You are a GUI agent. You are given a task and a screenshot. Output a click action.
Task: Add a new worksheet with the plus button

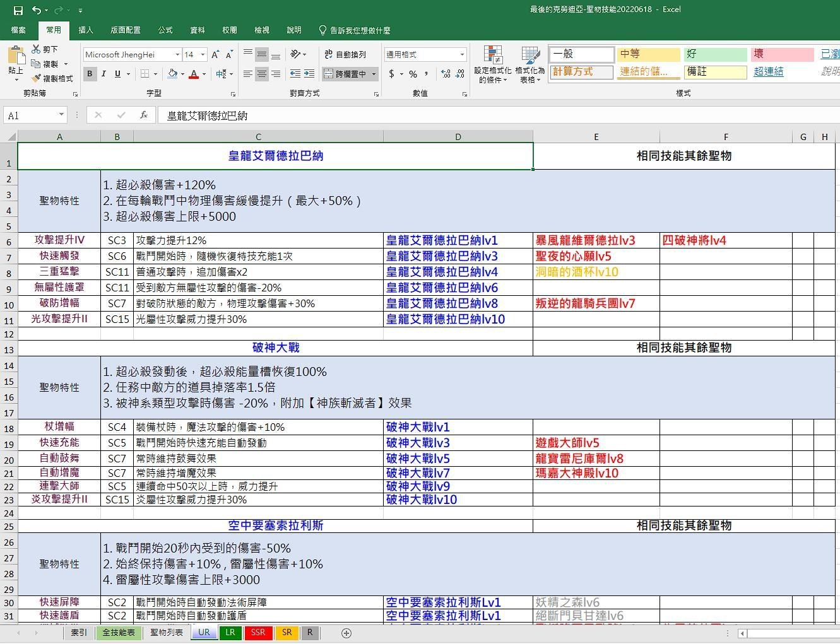(x=346, y=633)
